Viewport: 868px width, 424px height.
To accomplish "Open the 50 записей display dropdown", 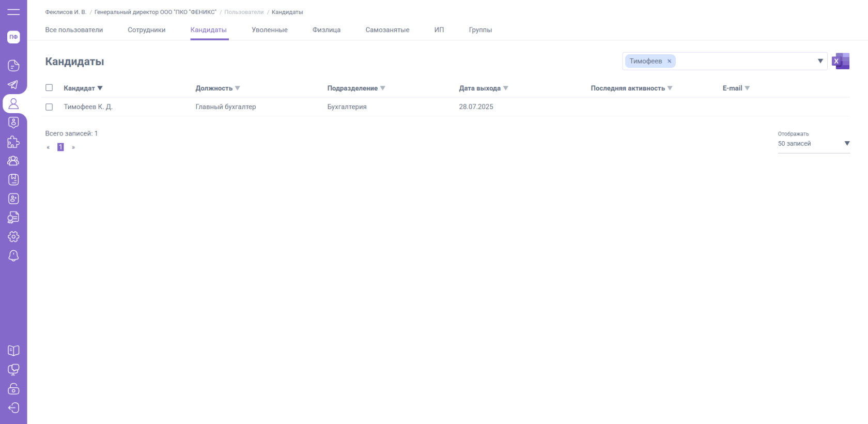I will click(x=813, y=144).
